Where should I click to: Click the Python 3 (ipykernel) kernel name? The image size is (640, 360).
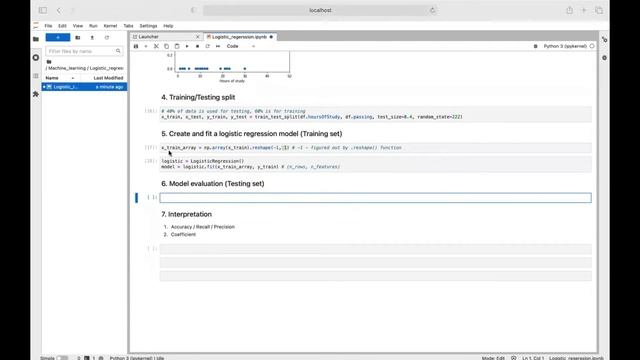click(x=565, y=46)
